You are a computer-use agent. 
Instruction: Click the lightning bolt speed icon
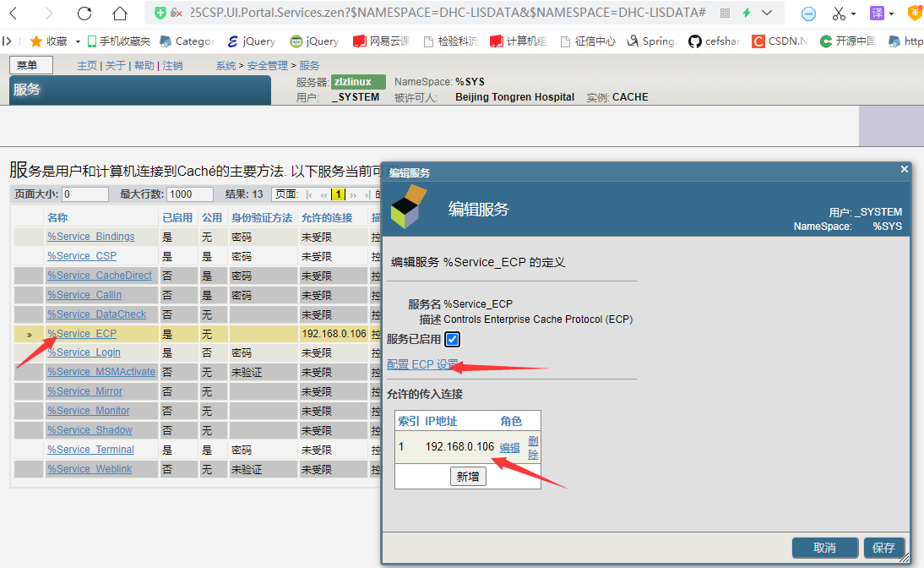tap(746, 13)
